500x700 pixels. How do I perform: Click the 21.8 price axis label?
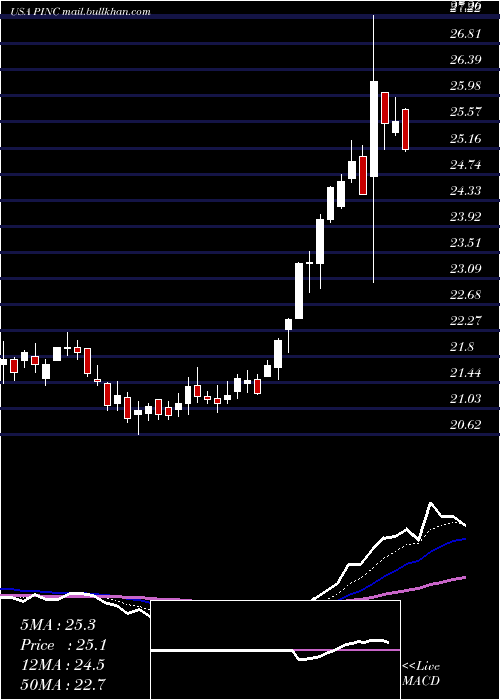pyautogui.click(x=462, y=347)
